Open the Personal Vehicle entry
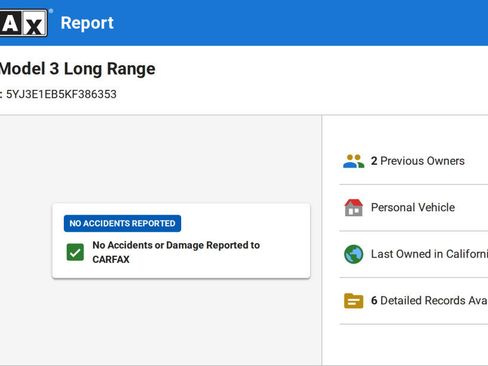 tap(413, 208)
